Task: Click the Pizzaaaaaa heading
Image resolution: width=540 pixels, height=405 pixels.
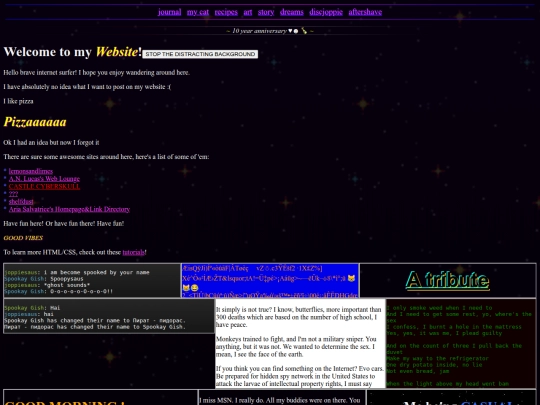Action: pyautogui.click(x=35, y=122)
